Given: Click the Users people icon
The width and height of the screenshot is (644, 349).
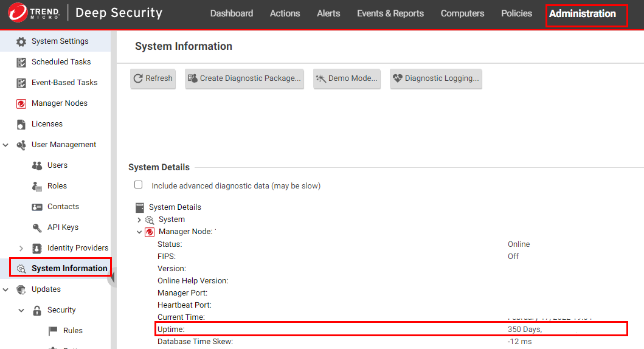Looking at the screenshot, I should point(37,165).
